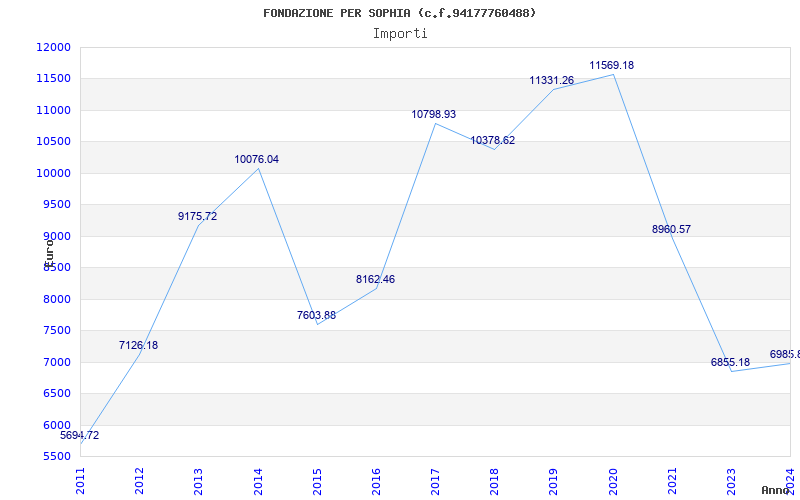
Task: Select data label 10378.62
Action: pos(492,140)
